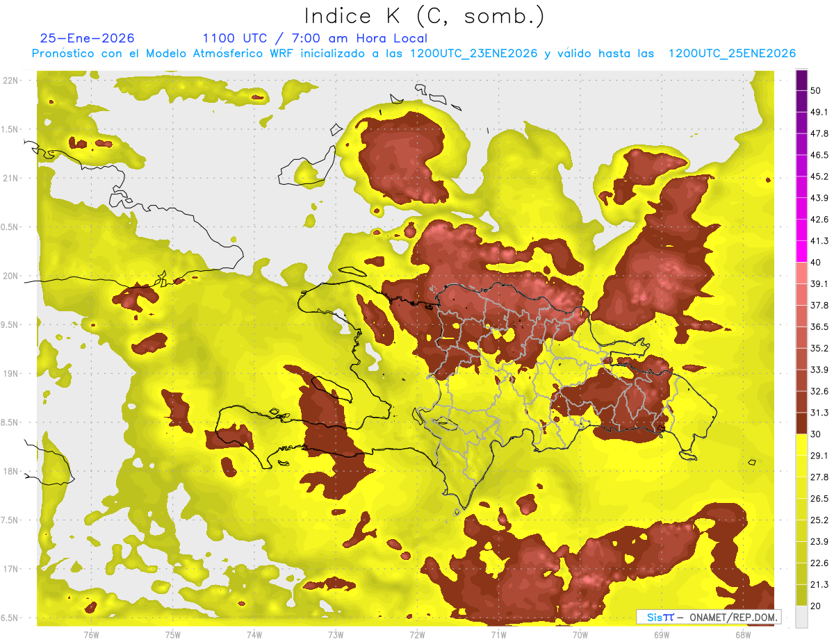Click the colorbar label "45.2"
The width and height of the screenshot is (834, 644).
tap(819, 176)
